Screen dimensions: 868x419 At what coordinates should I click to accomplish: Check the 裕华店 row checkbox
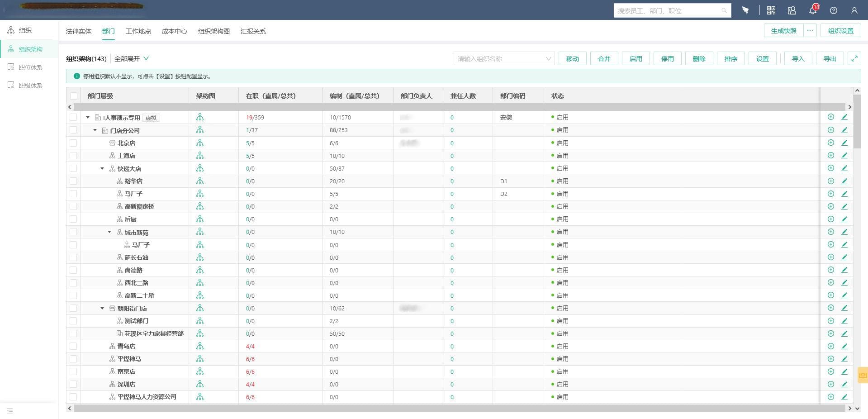pyautogui.click(x=73, y=181)
